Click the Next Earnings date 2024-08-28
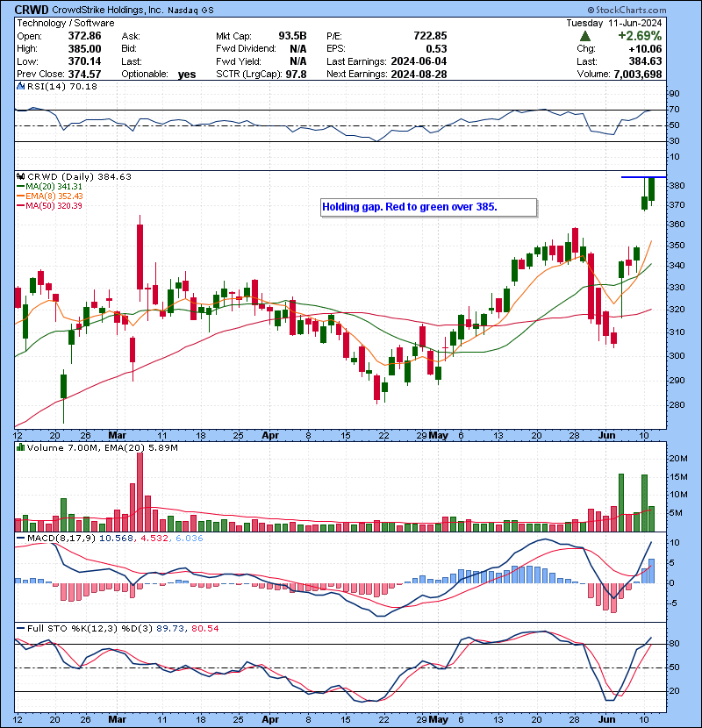The image size is (702, 728). [x=419, y=74]
